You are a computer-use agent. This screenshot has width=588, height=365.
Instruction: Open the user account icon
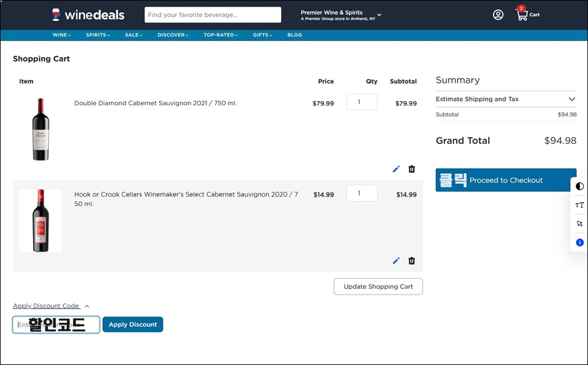coord(498,15)
